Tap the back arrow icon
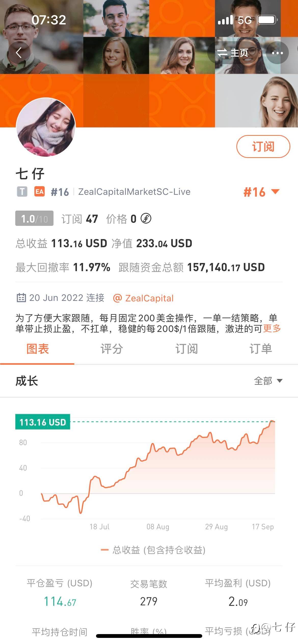This screenshot has width=298, height=644. [x=19, y=53]
